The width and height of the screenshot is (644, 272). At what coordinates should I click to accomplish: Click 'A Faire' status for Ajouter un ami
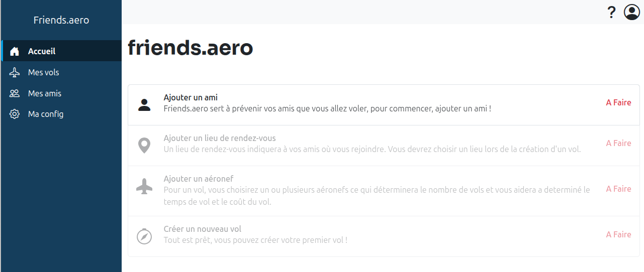(618, 102)
